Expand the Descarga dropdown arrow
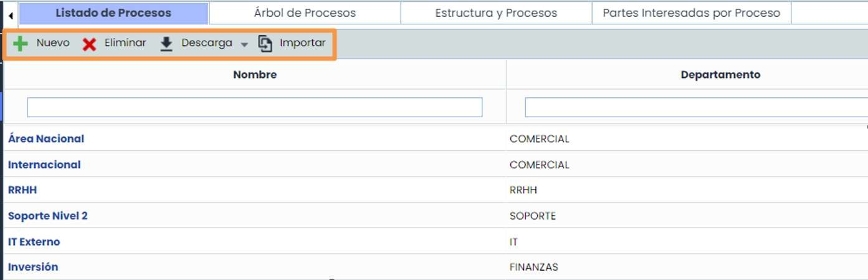The width and height of the screenshot is (868, 280). point(244,44)
